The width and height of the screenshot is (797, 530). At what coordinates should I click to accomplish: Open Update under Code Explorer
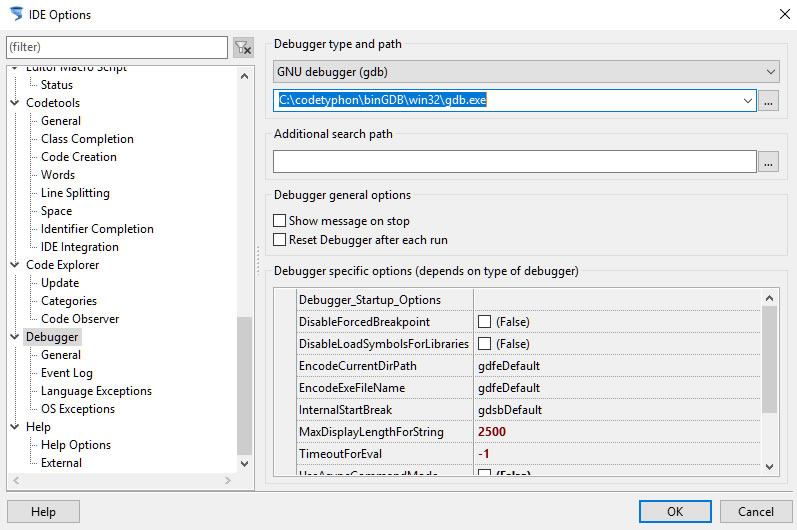click(x=60, y=283)
